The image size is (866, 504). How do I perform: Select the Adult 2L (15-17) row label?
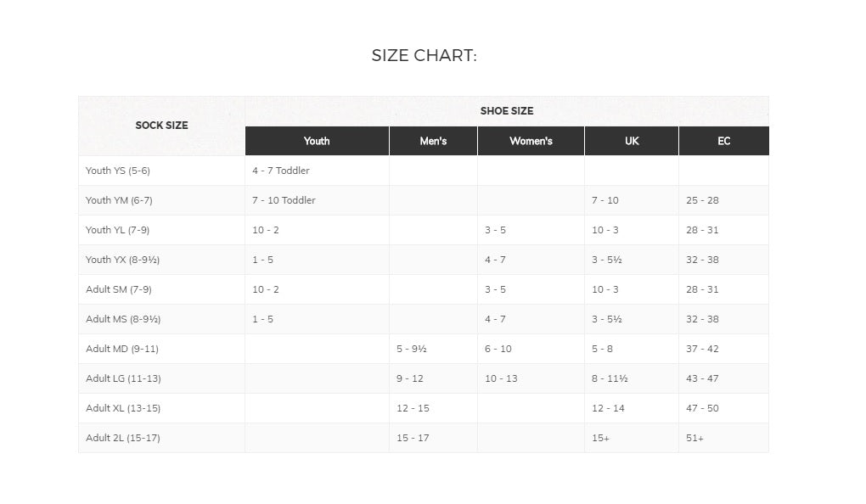122,438
